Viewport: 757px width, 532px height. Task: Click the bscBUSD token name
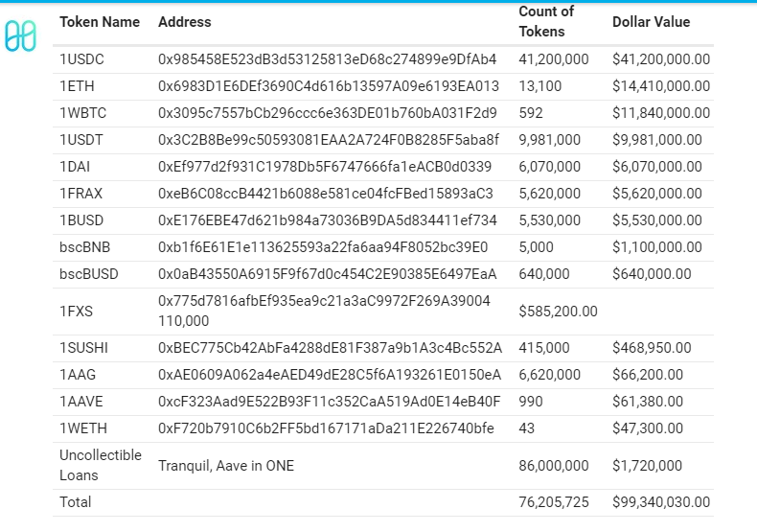88,274
